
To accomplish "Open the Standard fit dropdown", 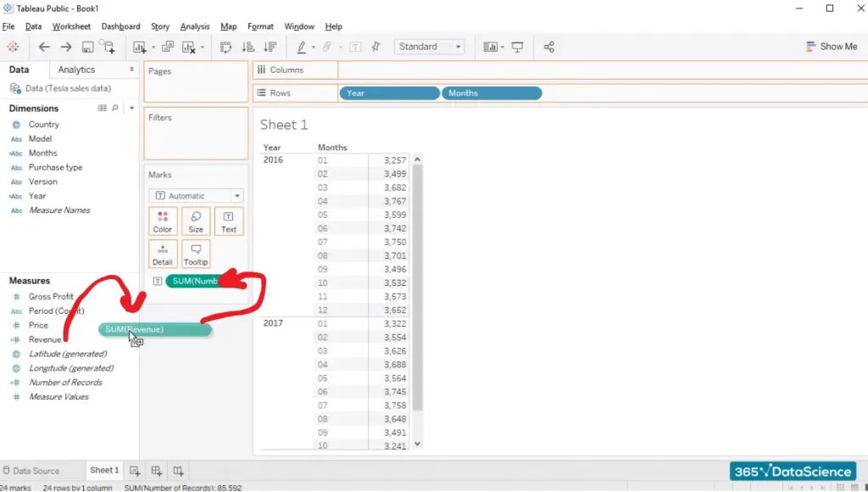I will (x=458, y=47).
